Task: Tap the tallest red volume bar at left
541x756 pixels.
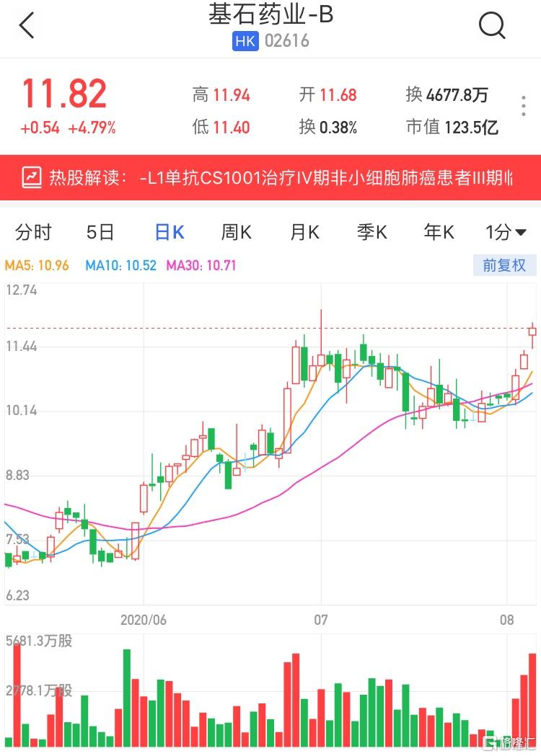Action: [17, 695]
